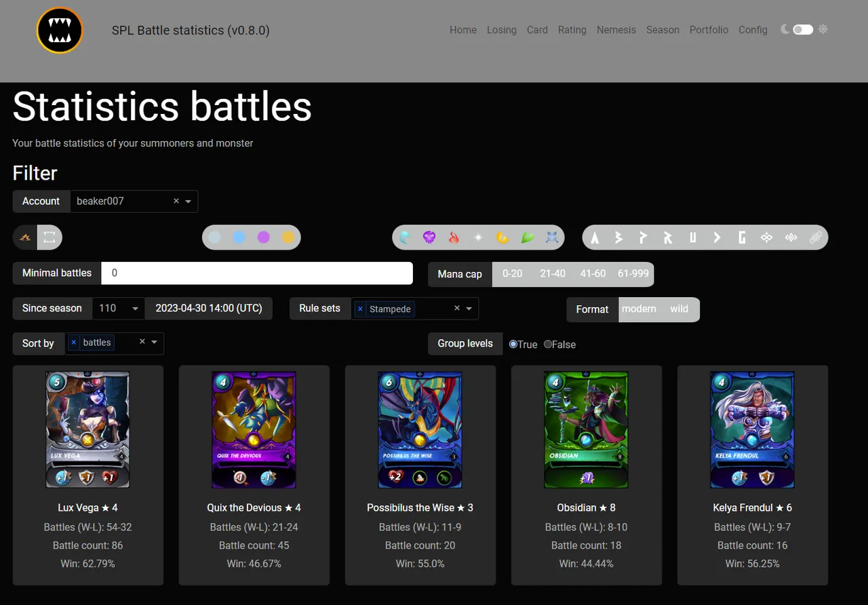Filter by the fire element flame icon
The image size is (868, 605).
click(x=454, y=237)
